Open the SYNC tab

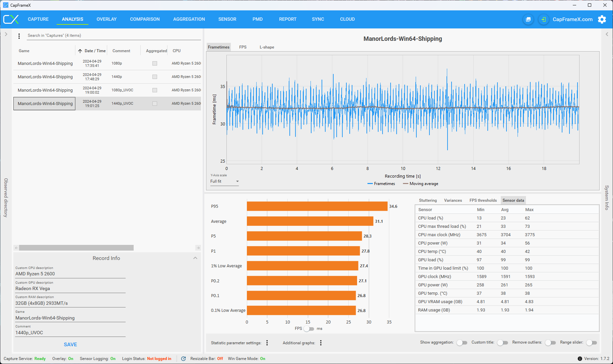(318, 19)
